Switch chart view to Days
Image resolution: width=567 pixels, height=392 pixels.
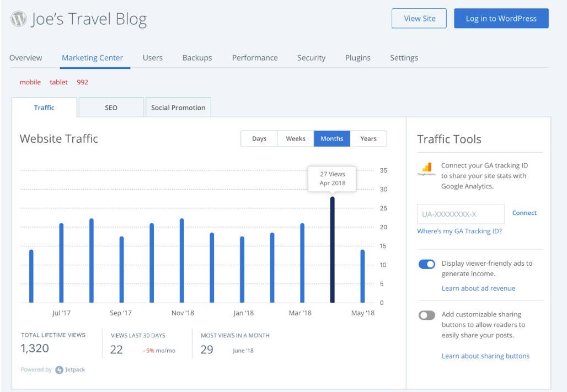point(259,138)
